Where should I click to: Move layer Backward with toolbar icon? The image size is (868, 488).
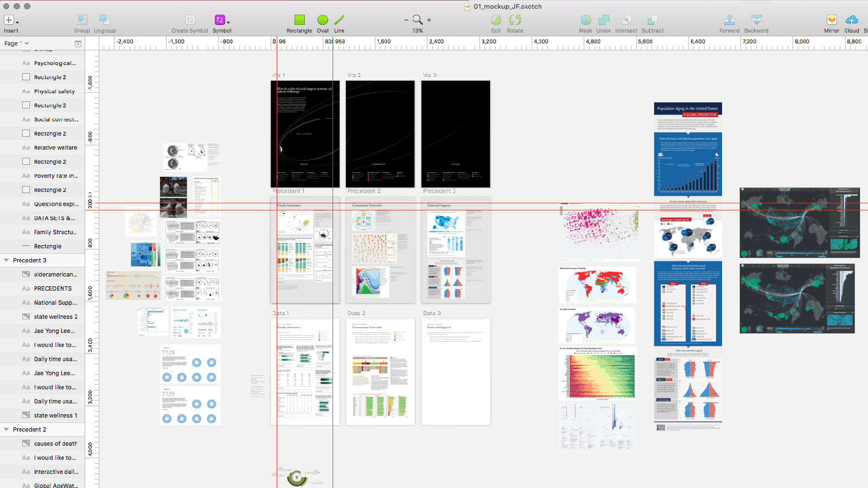coord(756,20)
